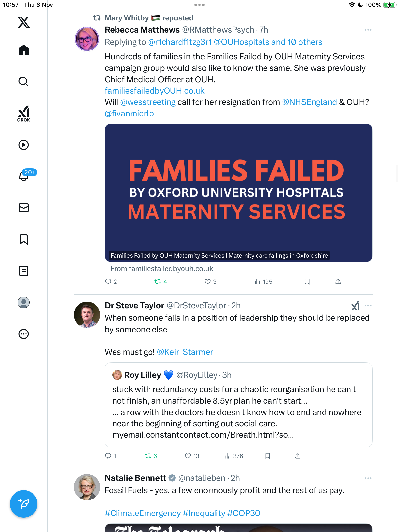Open the Families Failed link preview card

pos(238,193)
